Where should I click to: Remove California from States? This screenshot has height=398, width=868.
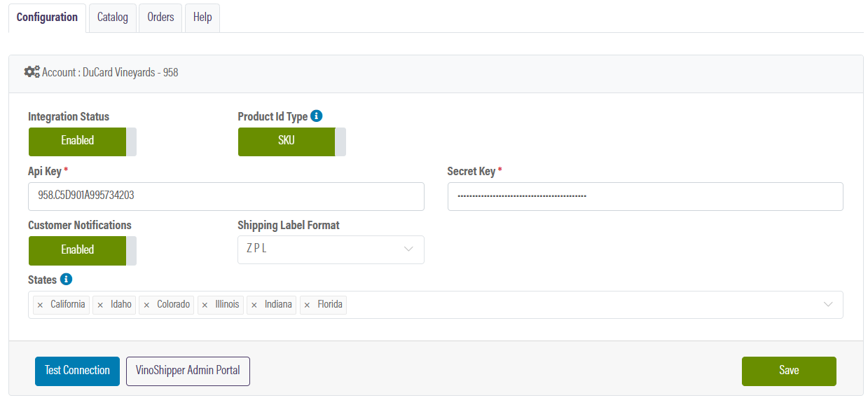(40, 305)
